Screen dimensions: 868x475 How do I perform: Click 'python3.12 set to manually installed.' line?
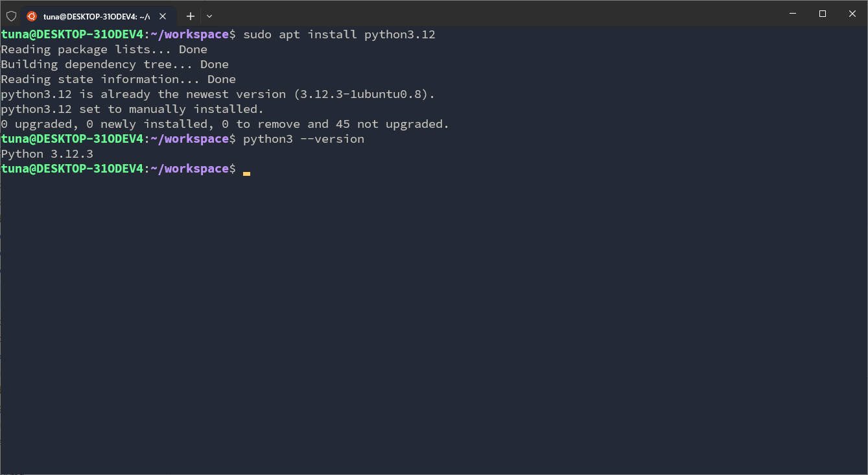tap(132, 109)
